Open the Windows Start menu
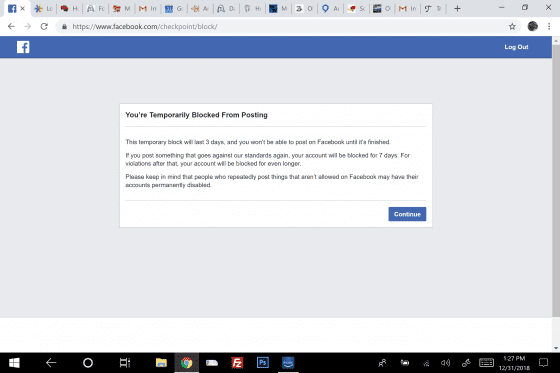Screen dimensions: 560x373 (14, 363)
